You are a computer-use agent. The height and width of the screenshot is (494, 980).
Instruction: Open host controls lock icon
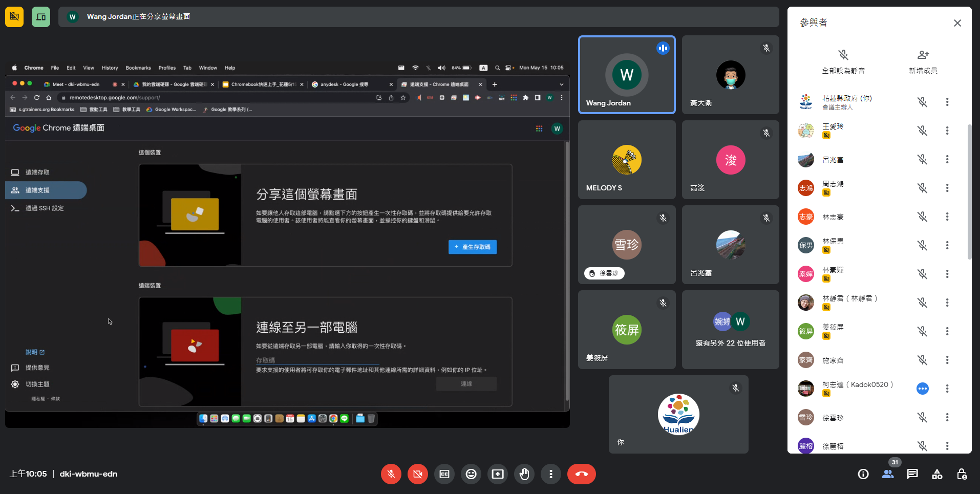[x=962, y=474]
